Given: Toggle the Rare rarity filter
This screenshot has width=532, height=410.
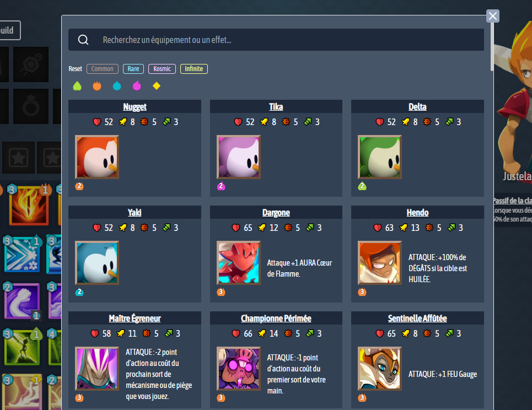Looking at the screenshot, I should (133, 69).
